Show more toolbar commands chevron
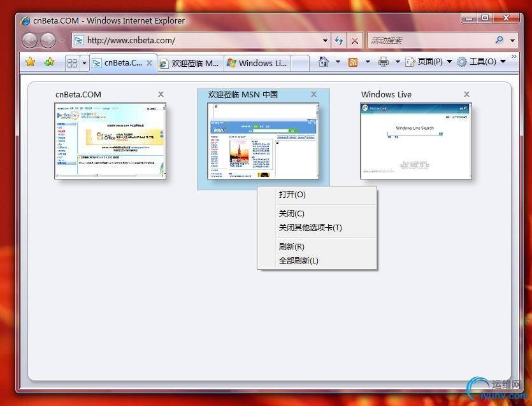The width and height of the screenshot is (532, 406). [x=514, y=56]
